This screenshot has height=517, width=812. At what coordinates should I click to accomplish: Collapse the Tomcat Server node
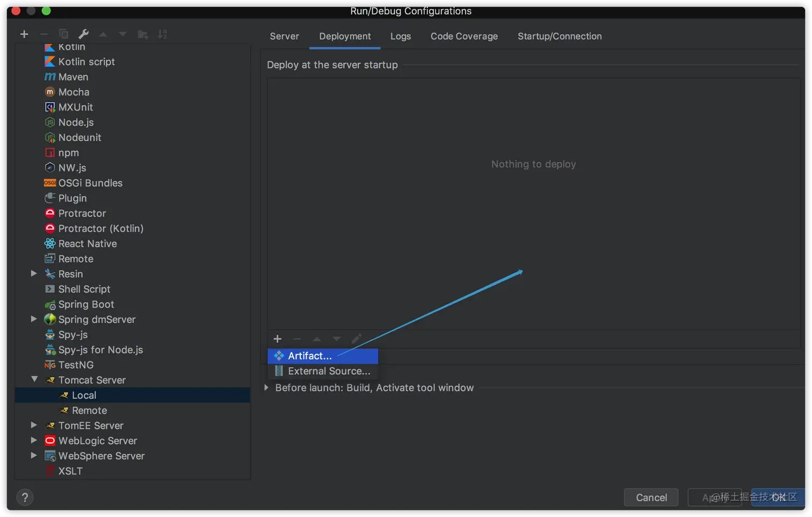pos(34,379)
